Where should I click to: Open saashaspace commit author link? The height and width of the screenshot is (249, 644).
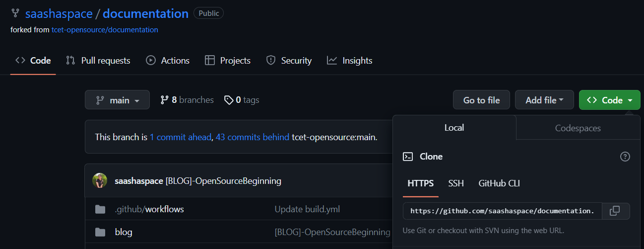139,181
